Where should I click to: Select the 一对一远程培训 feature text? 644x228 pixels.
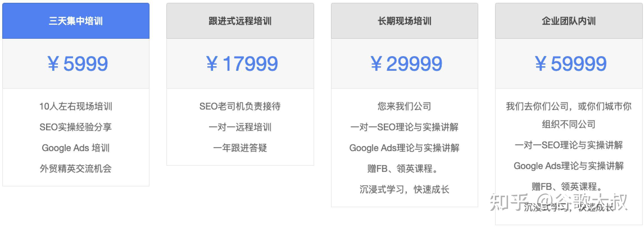pos(240,127)
